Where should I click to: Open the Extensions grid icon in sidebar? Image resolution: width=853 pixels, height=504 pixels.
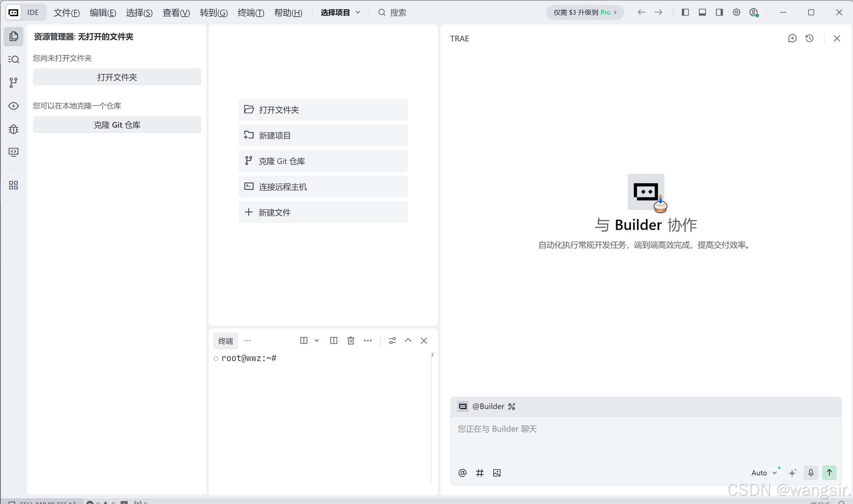pos(13,185)
